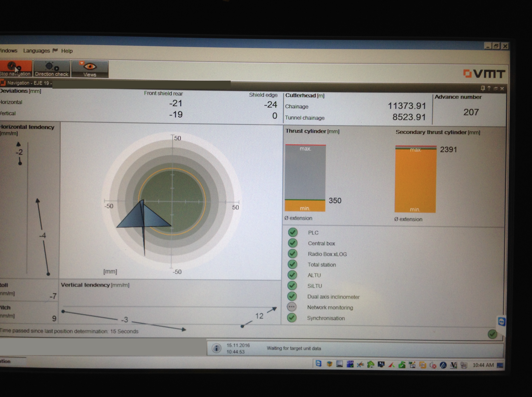Click the Secondary thrust value 2391
532x397 pixels.
pos(448,149)
